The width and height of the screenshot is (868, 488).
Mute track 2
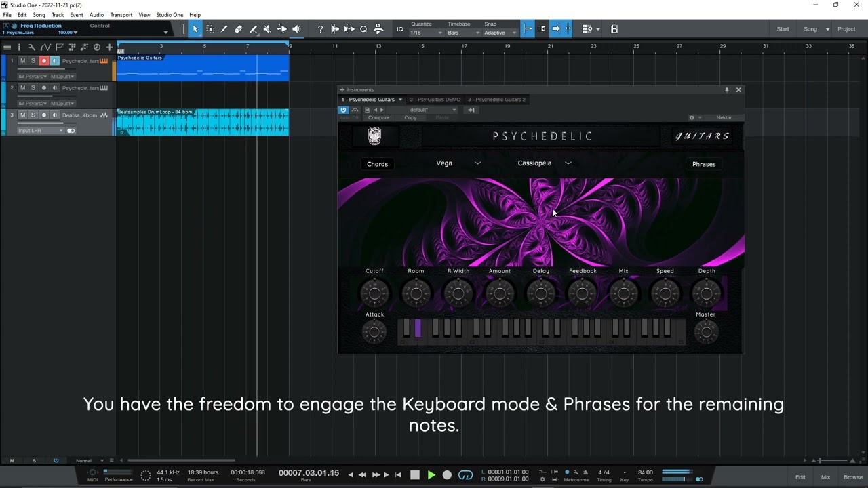coord(22,88)
